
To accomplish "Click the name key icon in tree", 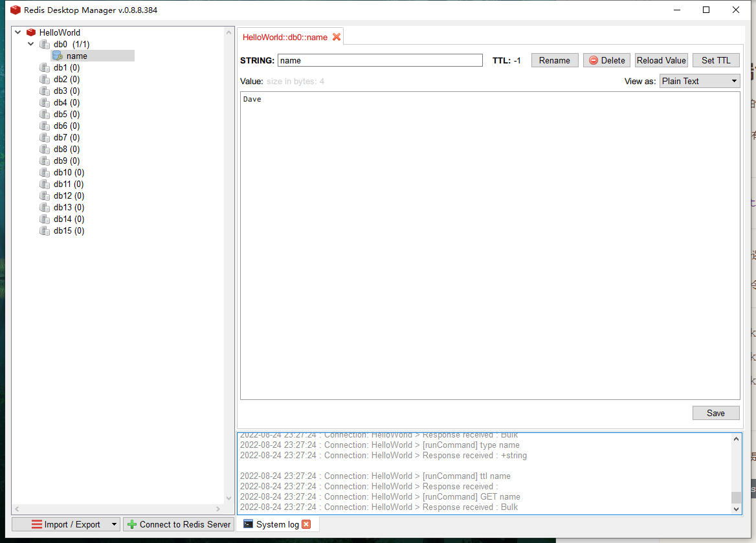I will 58,56.
